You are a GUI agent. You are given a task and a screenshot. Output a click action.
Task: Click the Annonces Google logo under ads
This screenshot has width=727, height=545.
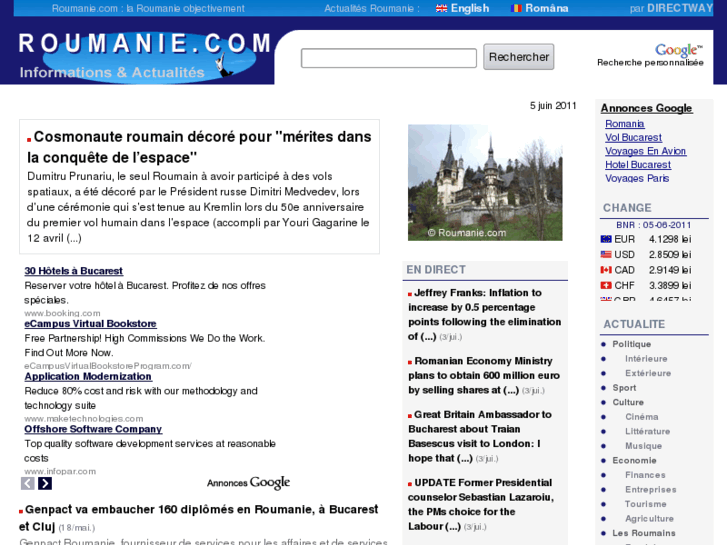pyautogui.click(x=249, y=483)
